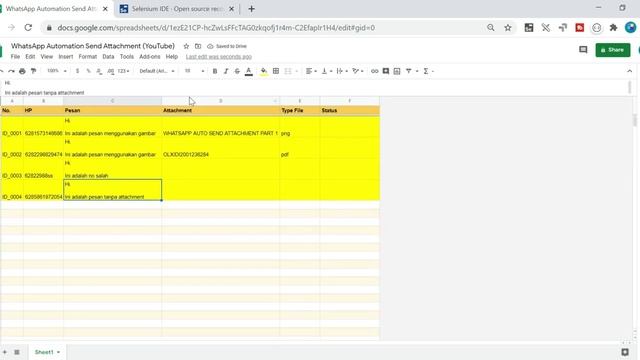Reload the page
Screen dimensions: 640x360
28,28
